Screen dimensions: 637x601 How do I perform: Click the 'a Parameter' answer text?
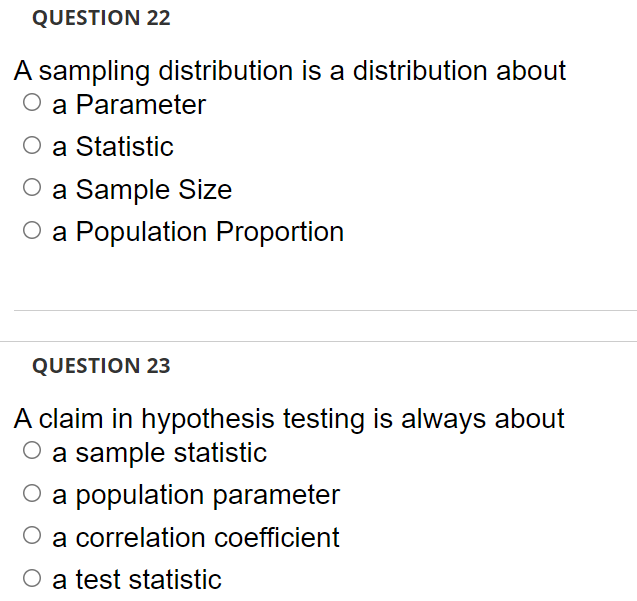click(x=129, y=105)
